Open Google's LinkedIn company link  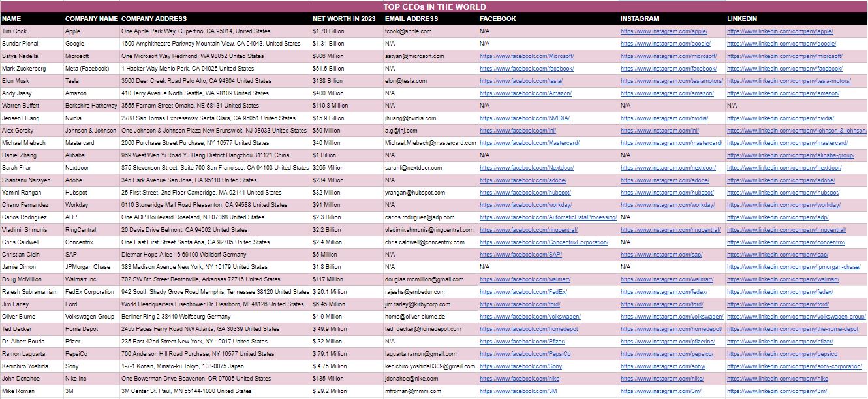pos(781,44)
